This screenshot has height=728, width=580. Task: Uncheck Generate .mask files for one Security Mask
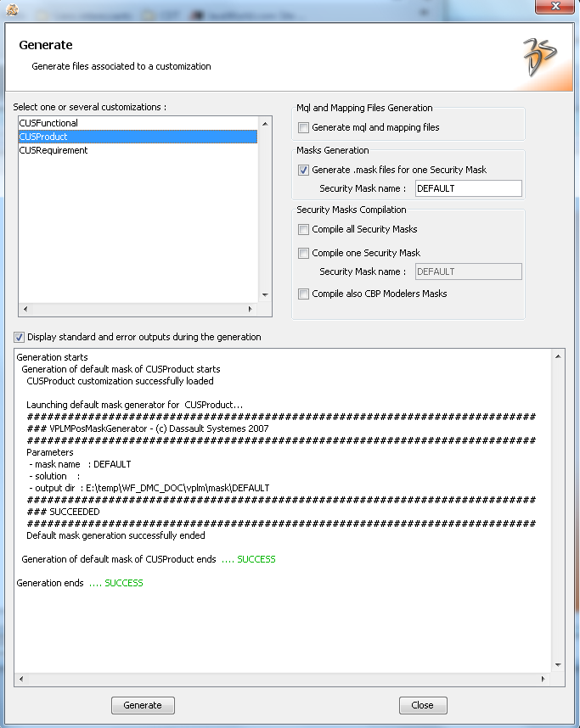(x=303, y=170)
